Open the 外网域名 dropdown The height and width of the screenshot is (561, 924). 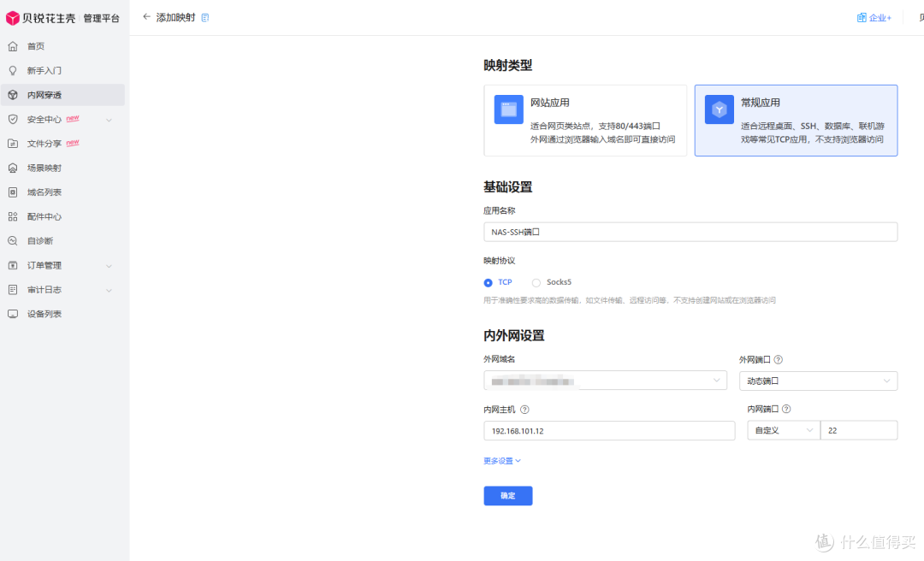click(605, 381)
